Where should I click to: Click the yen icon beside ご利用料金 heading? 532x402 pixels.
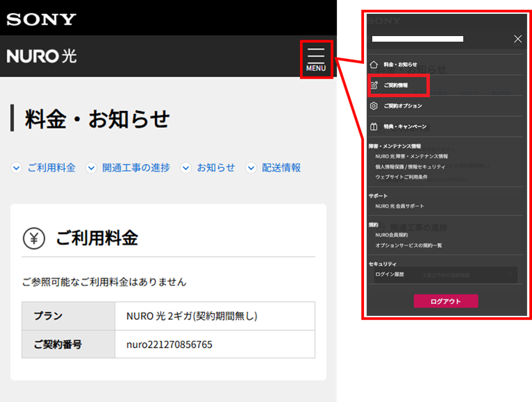(34, 238)
